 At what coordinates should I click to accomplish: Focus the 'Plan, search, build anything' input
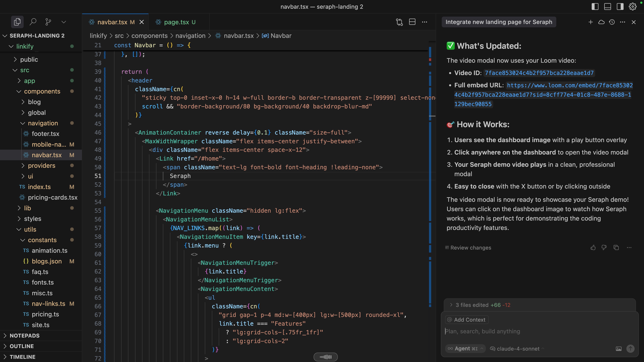coord(540,331)
